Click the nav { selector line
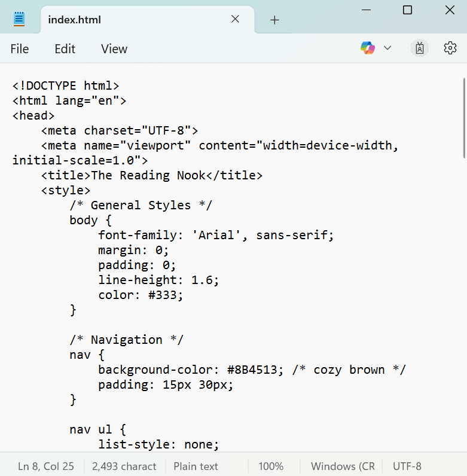Screen dimensions: 467x476 click(87, 355)
